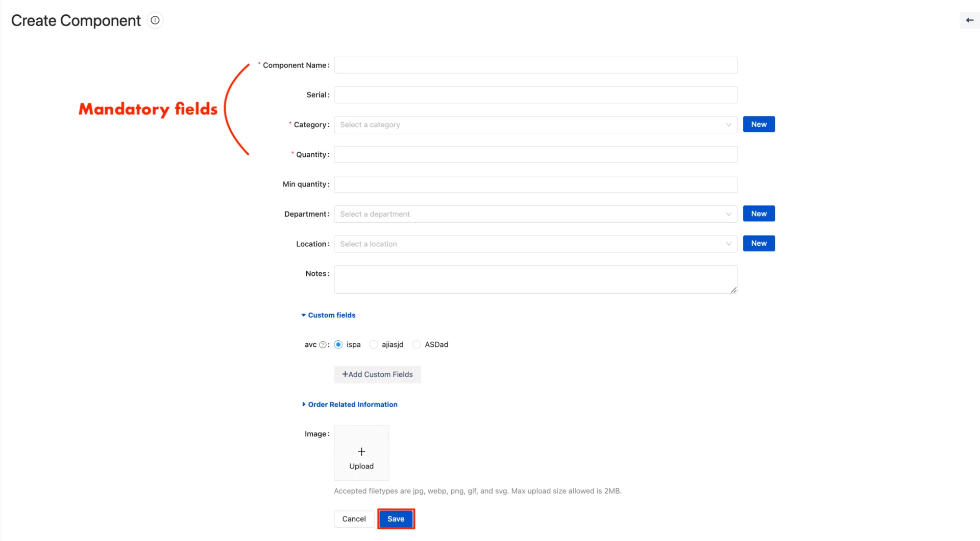Open the Select a department dropdown
The image size is (980, 541).
535,214
